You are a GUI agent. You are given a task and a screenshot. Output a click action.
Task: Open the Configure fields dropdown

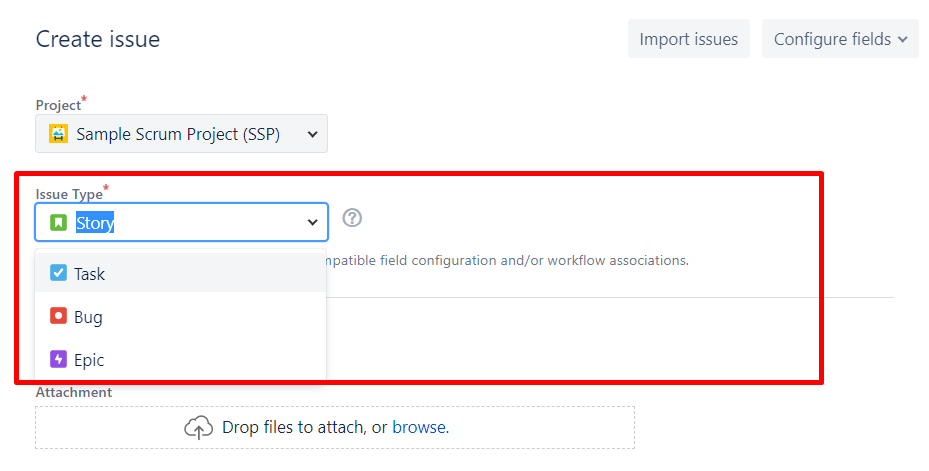point(839,39)
